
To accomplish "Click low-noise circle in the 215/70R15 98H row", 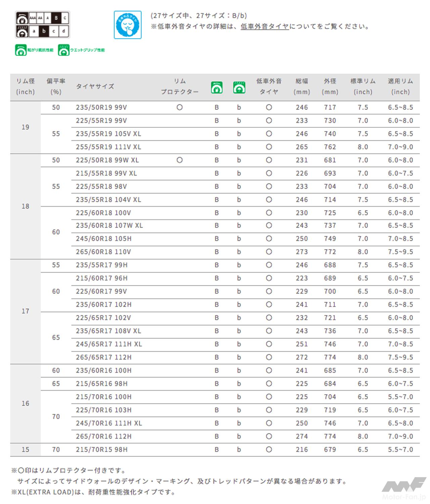I will (x=269, y=450).
